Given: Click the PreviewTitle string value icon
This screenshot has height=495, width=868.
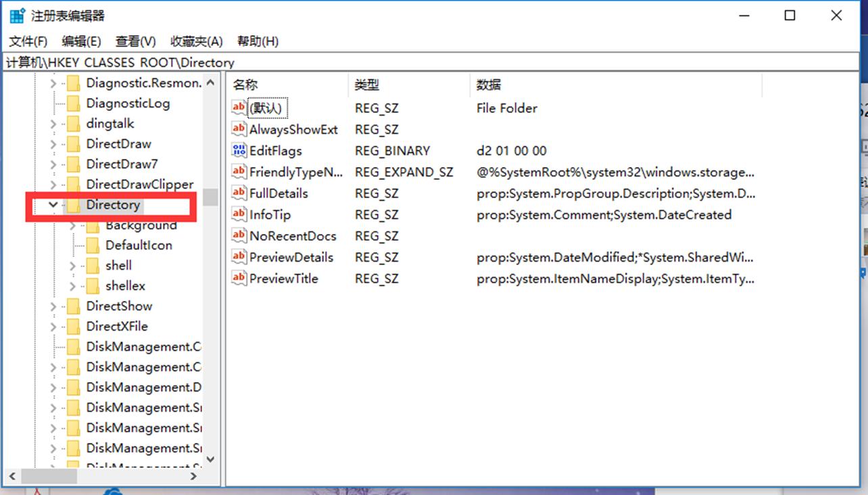Looking at the screenshot, I should click(x=239, y=278).
